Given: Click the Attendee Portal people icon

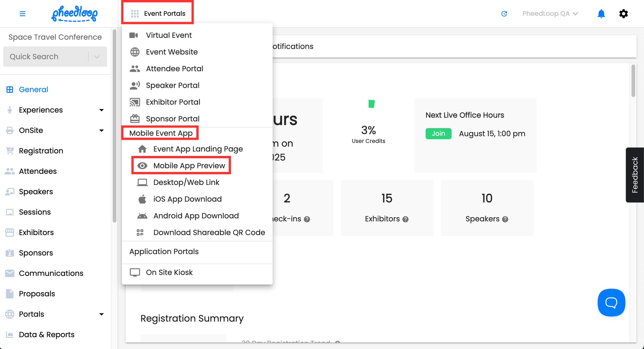Looking at the screenshot, I should 135,69.
